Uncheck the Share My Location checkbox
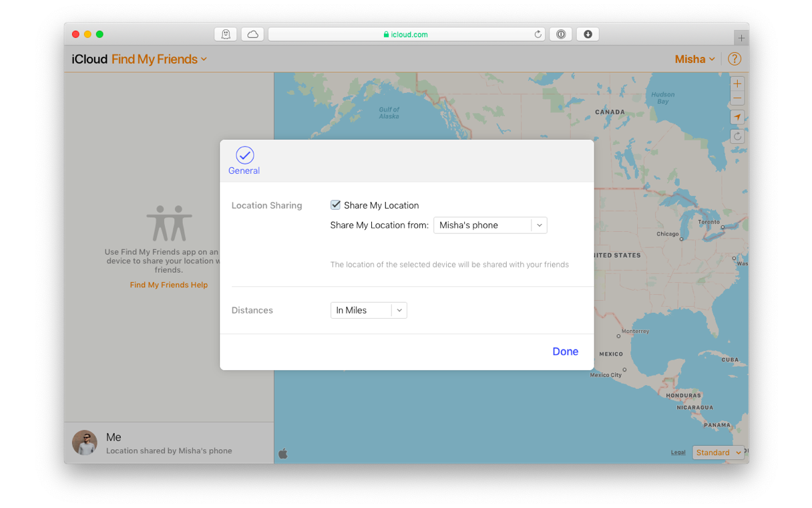 tap(336, 205)
